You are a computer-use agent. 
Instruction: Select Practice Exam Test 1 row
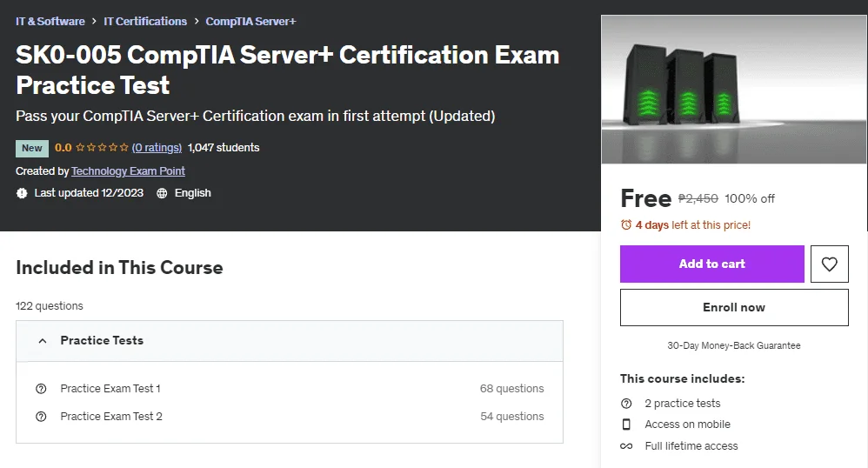tap(290, 389)
